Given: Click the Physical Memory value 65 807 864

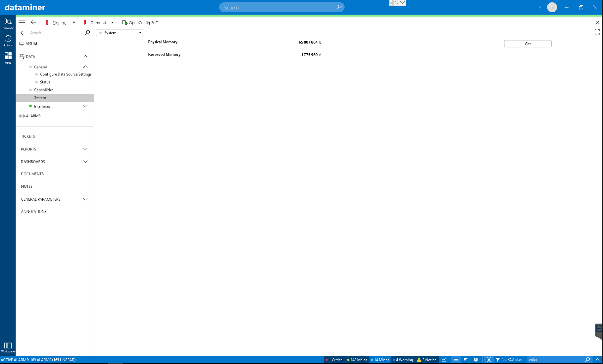Looking at the screenshot, I should coord(308,42).
